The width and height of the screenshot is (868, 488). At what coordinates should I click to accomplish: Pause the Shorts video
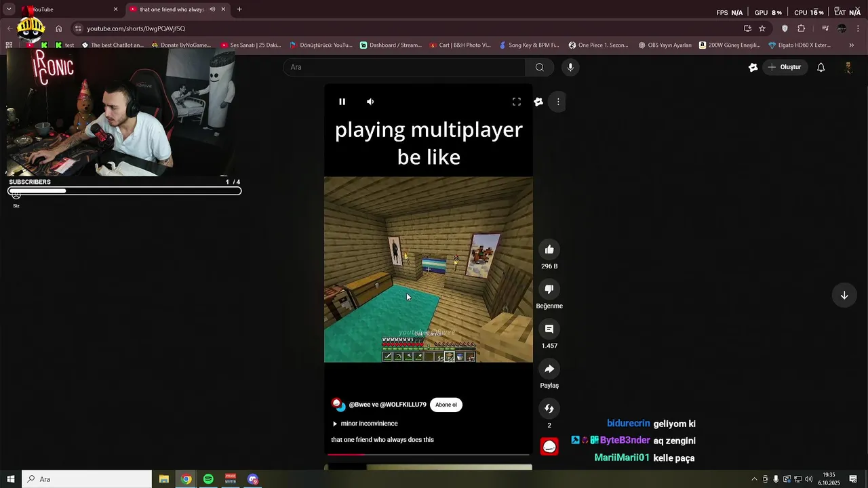pyautogui.click(x=342, y=102)
